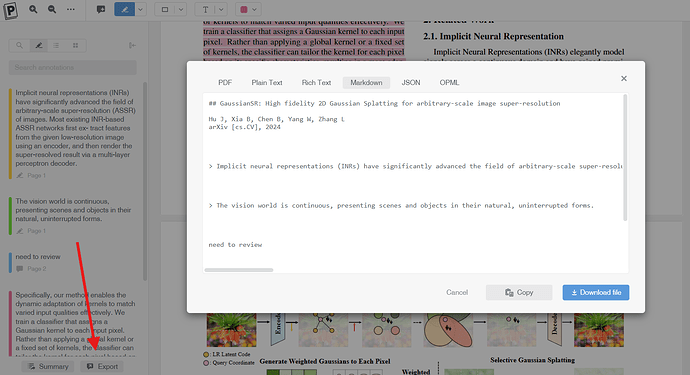Select the add comment note tool

pos(101,9)
